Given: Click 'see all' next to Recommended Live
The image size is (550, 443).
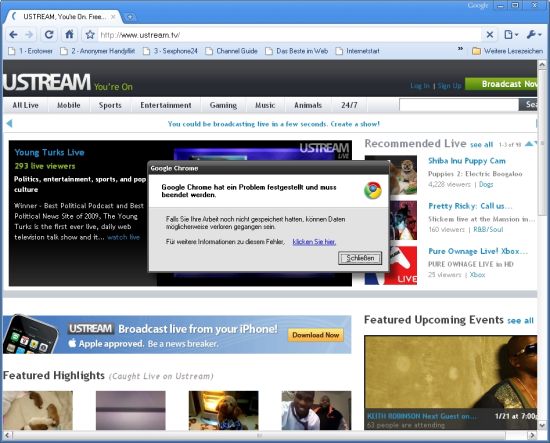Looking at the screenshot, I should [481, 145].
